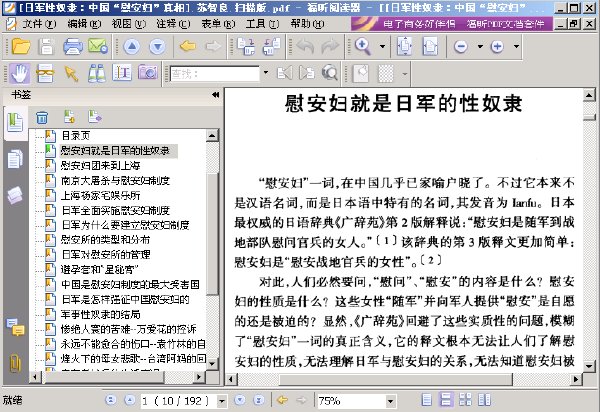Open the 军事性奴隶的结局 bookmark
This screenshot has height=412, width=600.
100,314
